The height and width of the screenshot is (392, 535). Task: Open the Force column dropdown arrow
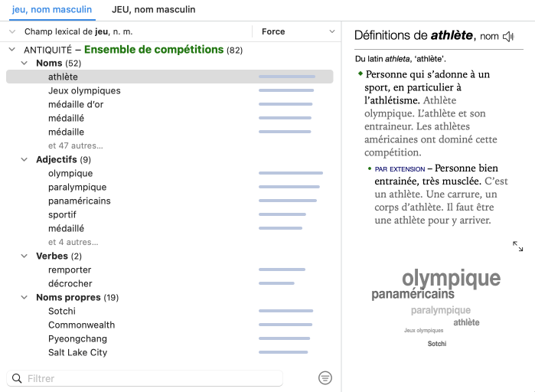point(332,31)
